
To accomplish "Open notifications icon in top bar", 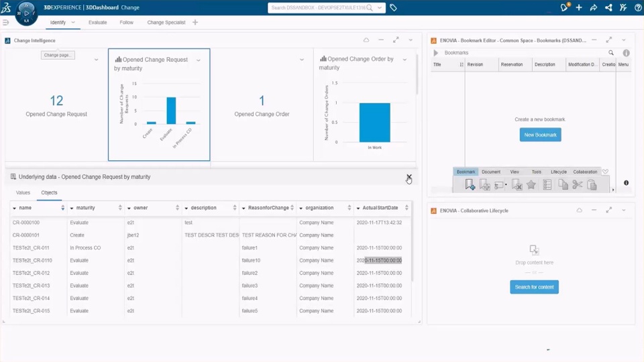I will click(x=564, y=7).
